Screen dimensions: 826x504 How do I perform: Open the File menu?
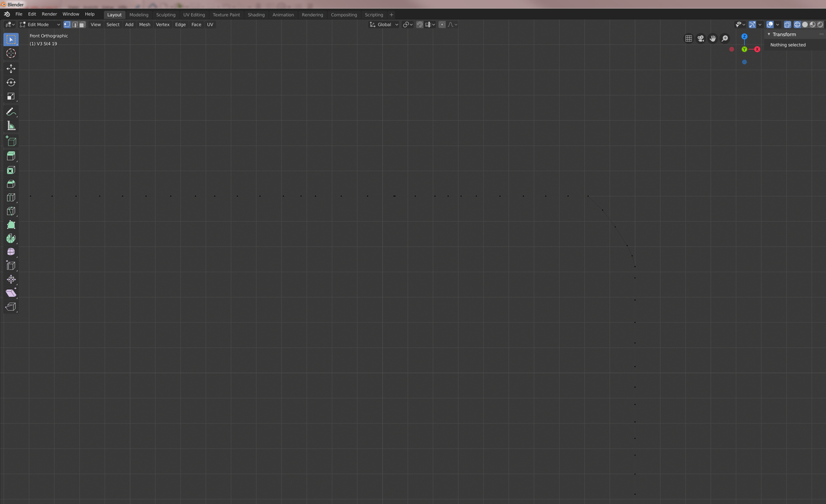(x=19, y=14)
